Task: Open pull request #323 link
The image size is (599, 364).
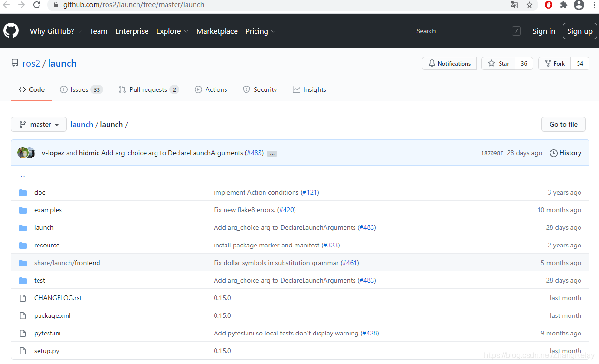Action: (331, 245)
